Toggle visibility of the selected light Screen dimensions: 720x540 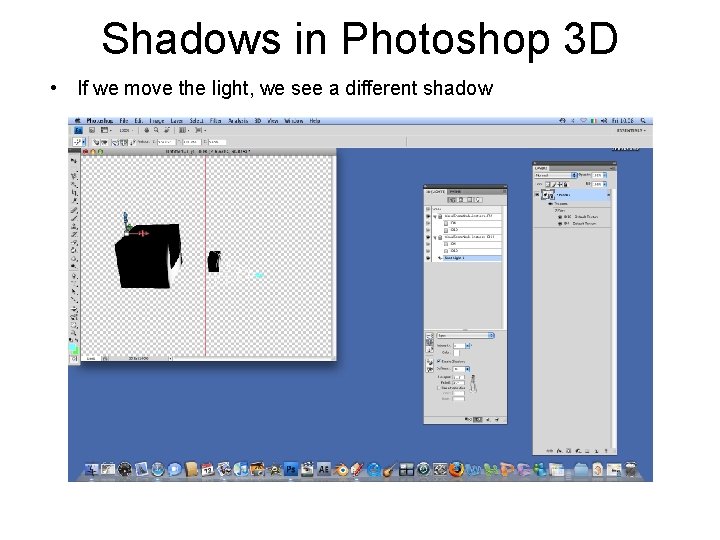[428, 258]
